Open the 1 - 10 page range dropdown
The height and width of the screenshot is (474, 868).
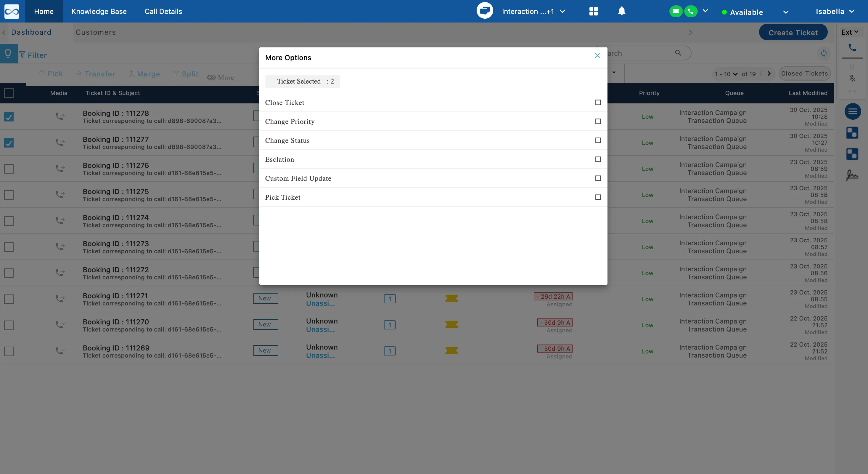click(x=726, y=74)
